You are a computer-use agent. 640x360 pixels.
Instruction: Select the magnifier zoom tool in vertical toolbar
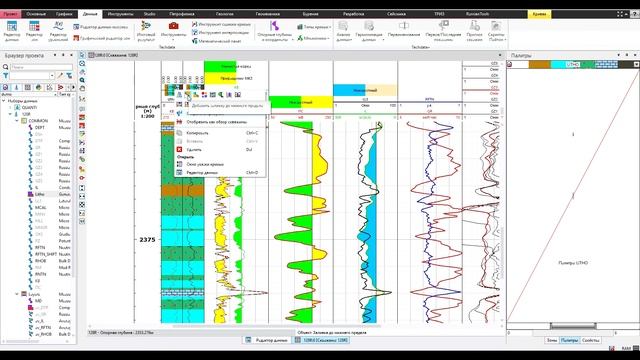click(82, 80)
